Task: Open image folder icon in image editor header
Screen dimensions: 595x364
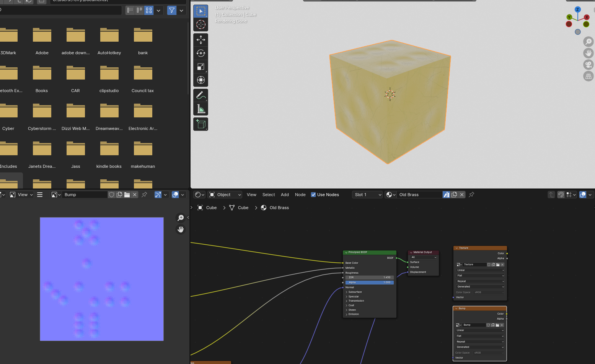Action: pos(127,195)
